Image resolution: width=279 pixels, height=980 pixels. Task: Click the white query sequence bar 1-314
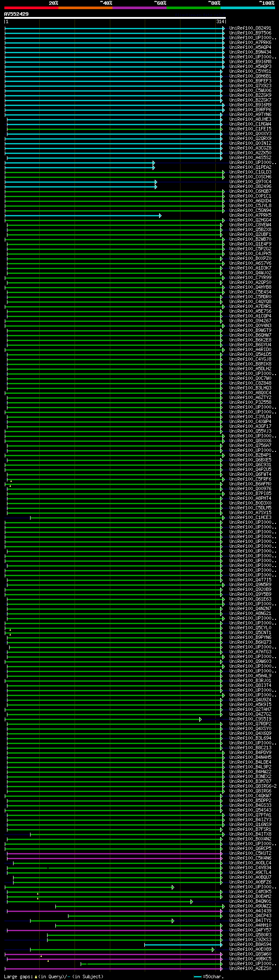point(115,18)
